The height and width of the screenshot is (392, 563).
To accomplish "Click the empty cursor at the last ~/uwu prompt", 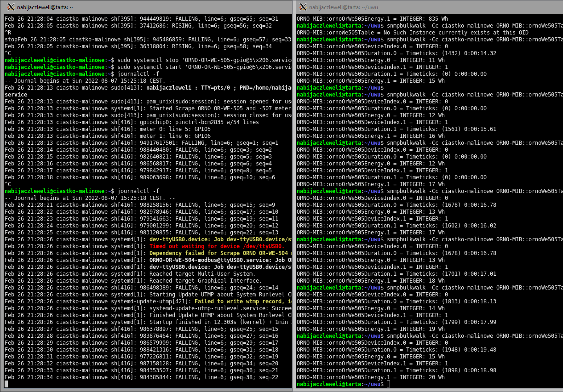I will coord(389,384).
